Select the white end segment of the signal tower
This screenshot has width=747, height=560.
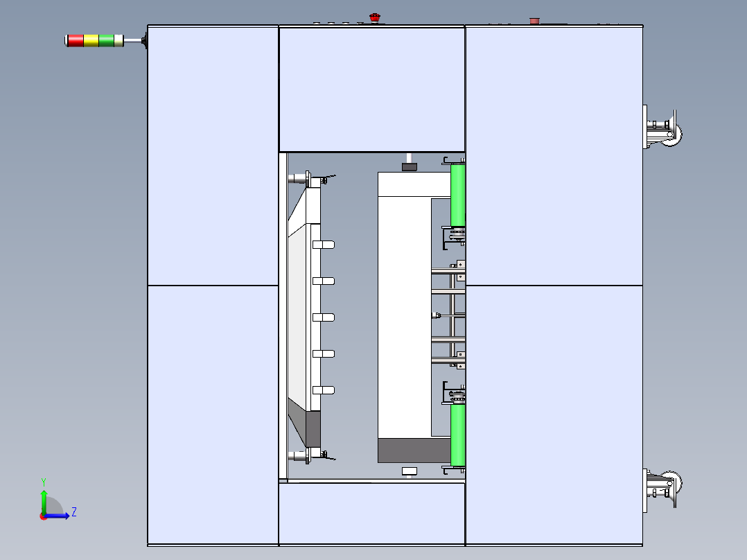tap(118, 40)
